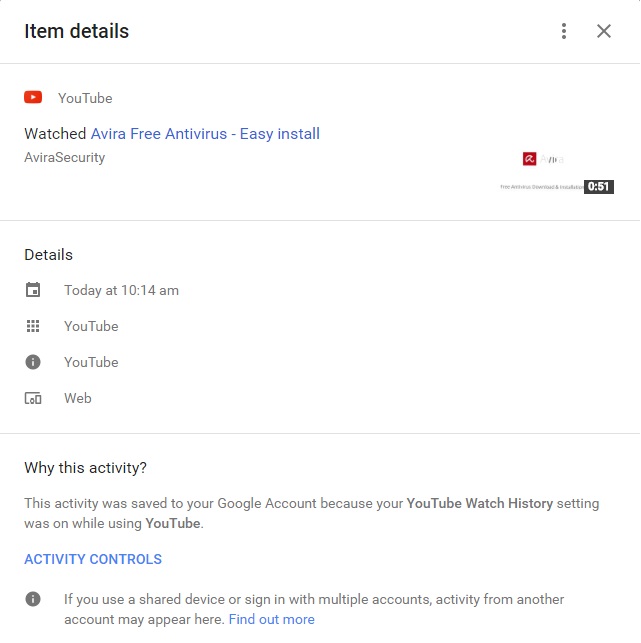Click the YouTube header label at top

click(x=85, y=98)
